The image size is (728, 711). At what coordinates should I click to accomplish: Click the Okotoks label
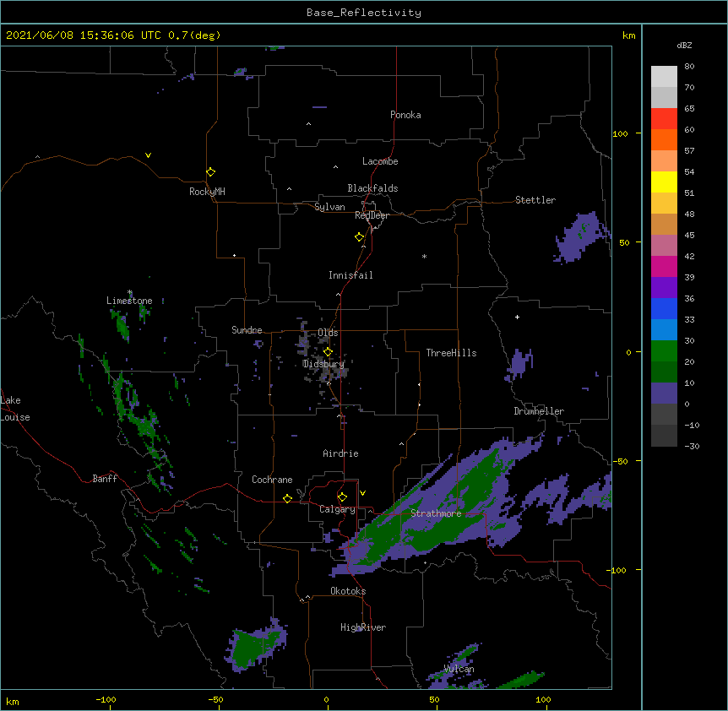pyautogui.click(x=348, y=591)
